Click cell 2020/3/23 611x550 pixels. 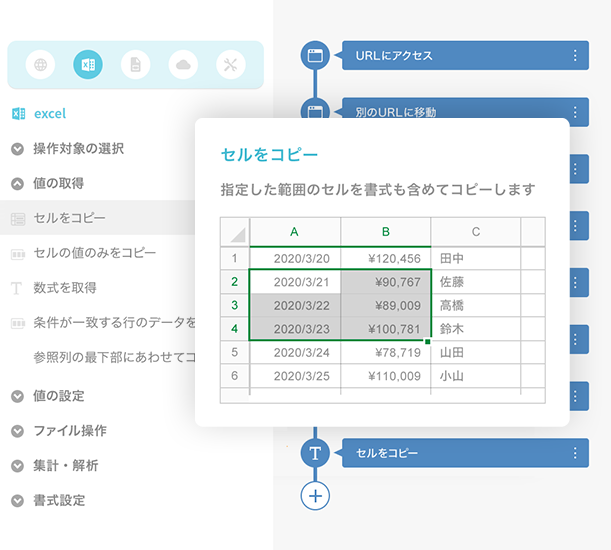tap(295, 329)
